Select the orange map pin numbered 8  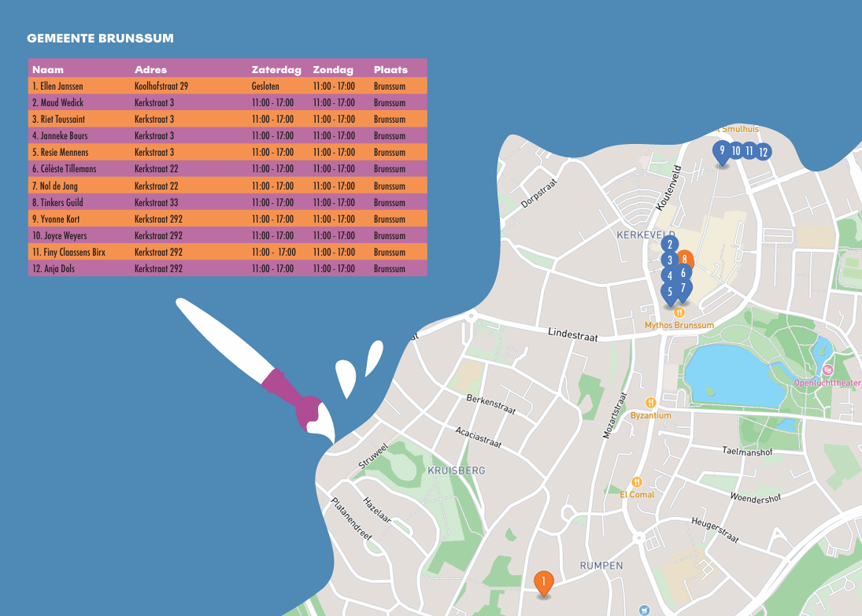pos(686,259)
